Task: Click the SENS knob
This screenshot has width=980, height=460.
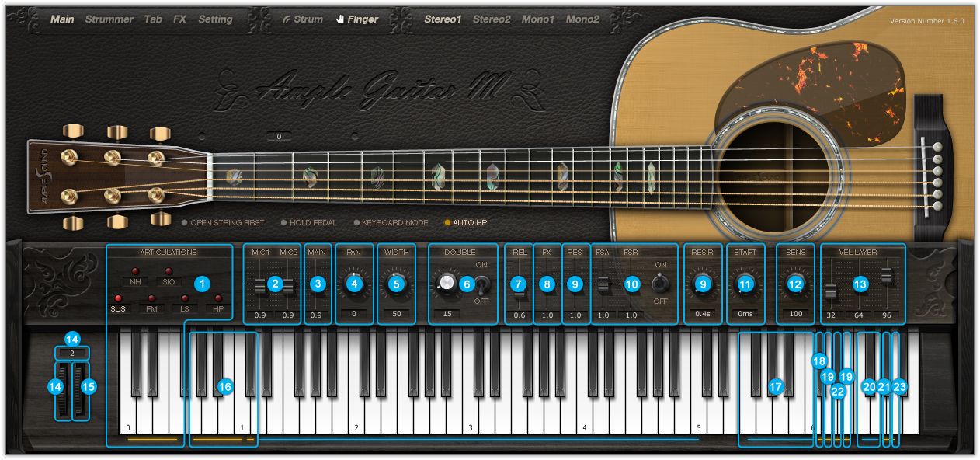Action: pyautogui.click(x=795, y=284)
